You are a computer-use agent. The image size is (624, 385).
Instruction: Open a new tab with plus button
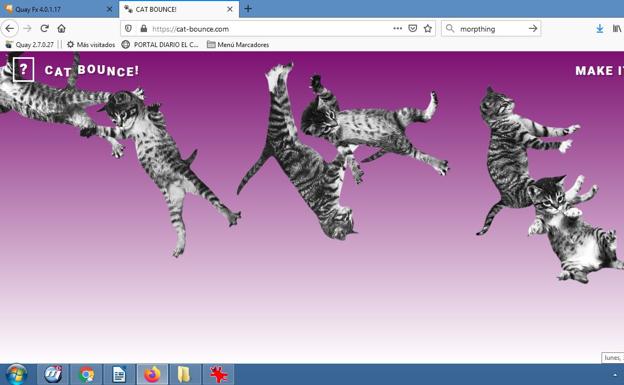(x=248, y=9)
